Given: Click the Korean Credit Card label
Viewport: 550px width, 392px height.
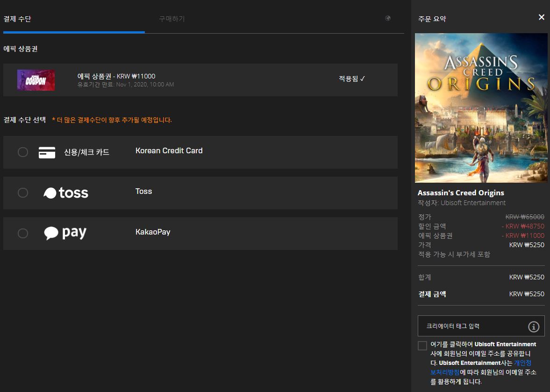Looking at the screenshot, I should click(169, 151).
